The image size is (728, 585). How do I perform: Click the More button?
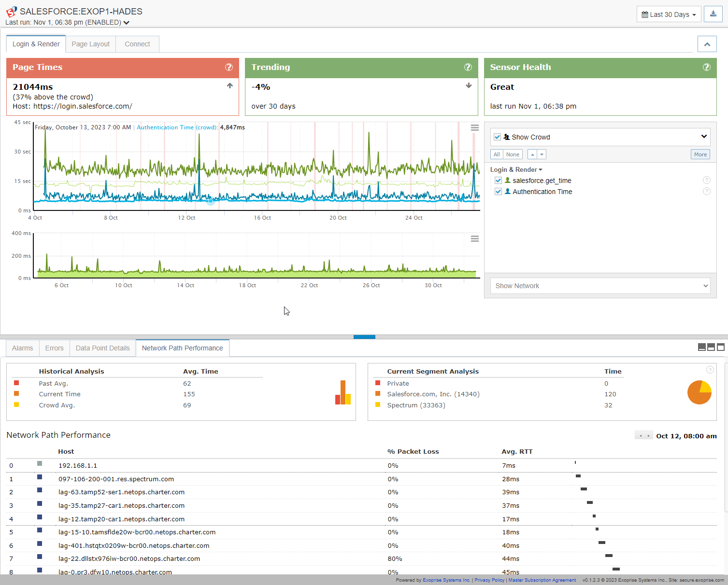(x=700, y=154)
